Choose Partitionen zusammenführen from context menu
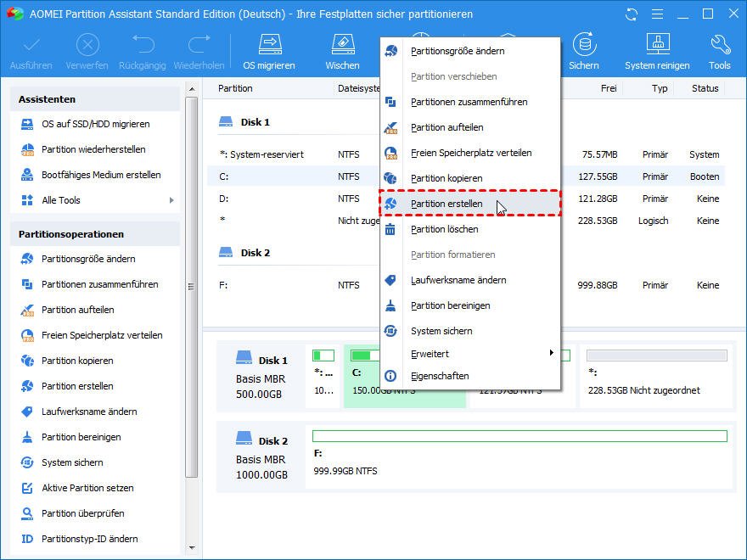 tap(469, 102)
